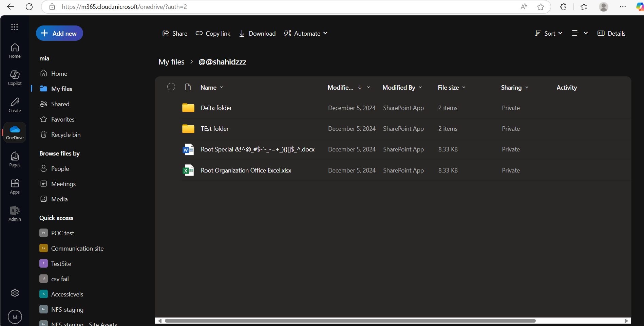Open the Details pane

coord(611,33)
